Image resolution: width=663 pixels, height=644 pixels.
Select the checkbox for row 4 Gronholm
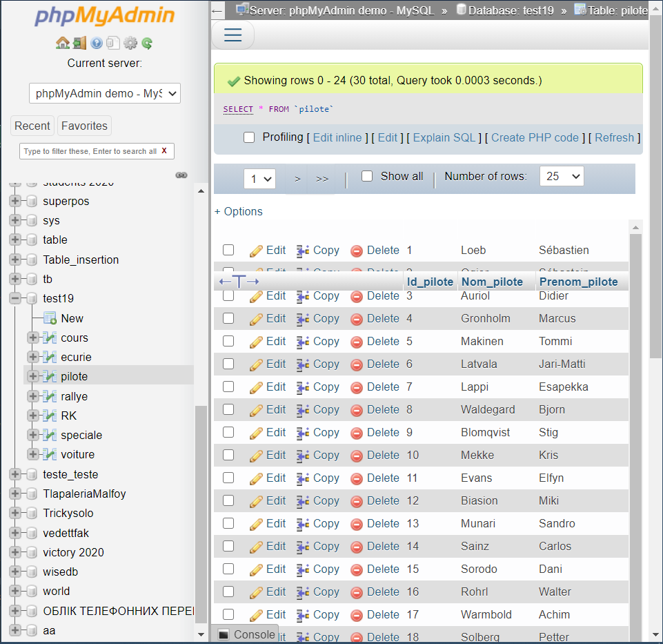pos(228,318)
